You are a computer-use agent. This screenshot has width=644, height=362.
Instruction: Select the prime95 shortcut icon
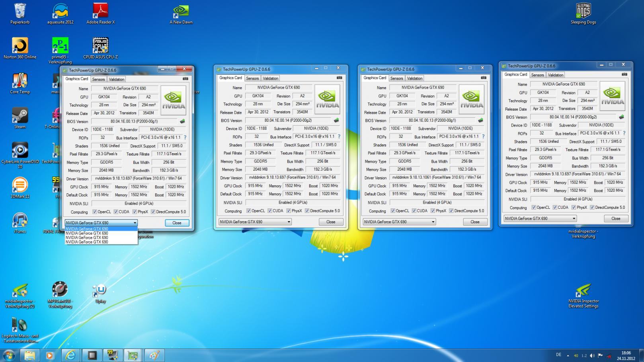[60, 51]
